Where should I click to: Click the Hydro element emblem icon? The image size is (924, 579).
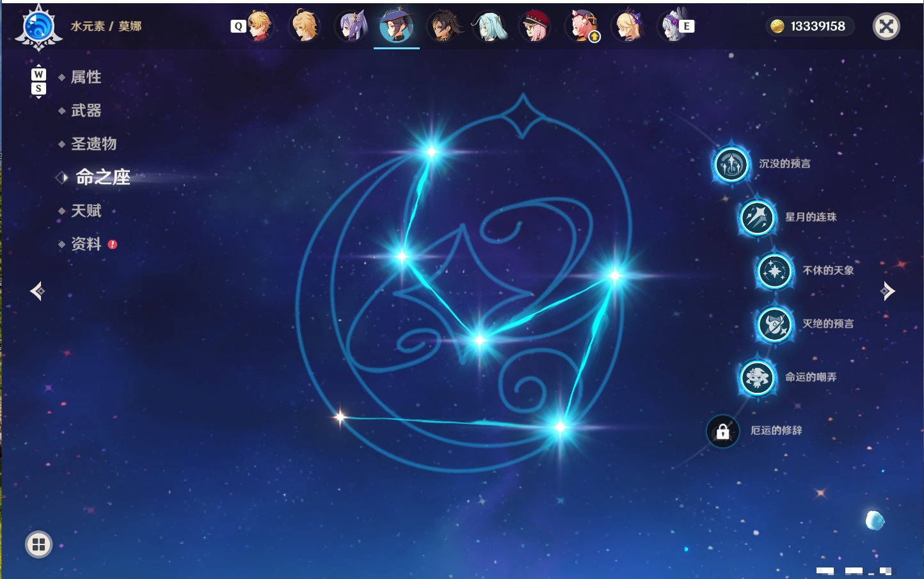tap(38, 28)
